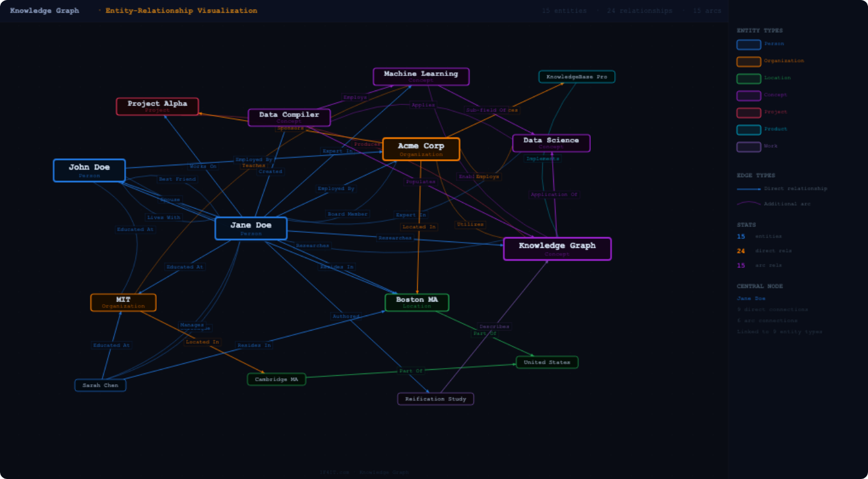The height and width of the screenshot is (479, 868).
Task: Click the Person swatch in Entity Types legend
Action: point(748,44)
